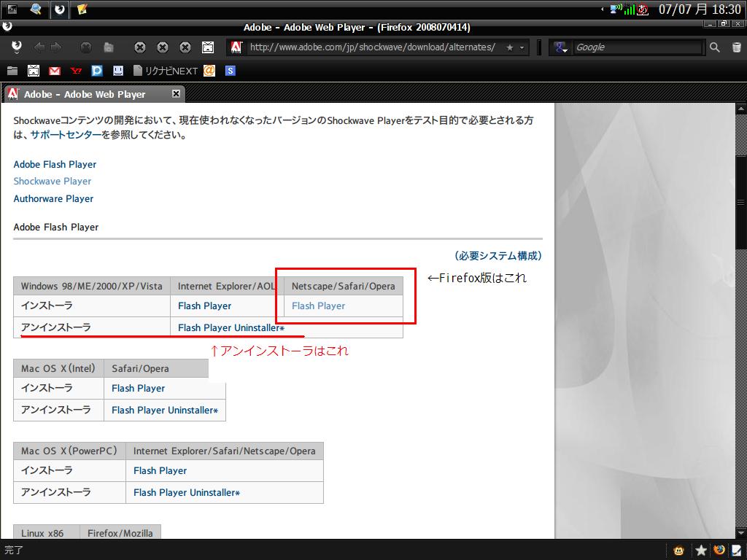The height and width of the screenshot is (560, 747).
Task: Click the Adobe site icon in address bar
Action: [236, 47]
